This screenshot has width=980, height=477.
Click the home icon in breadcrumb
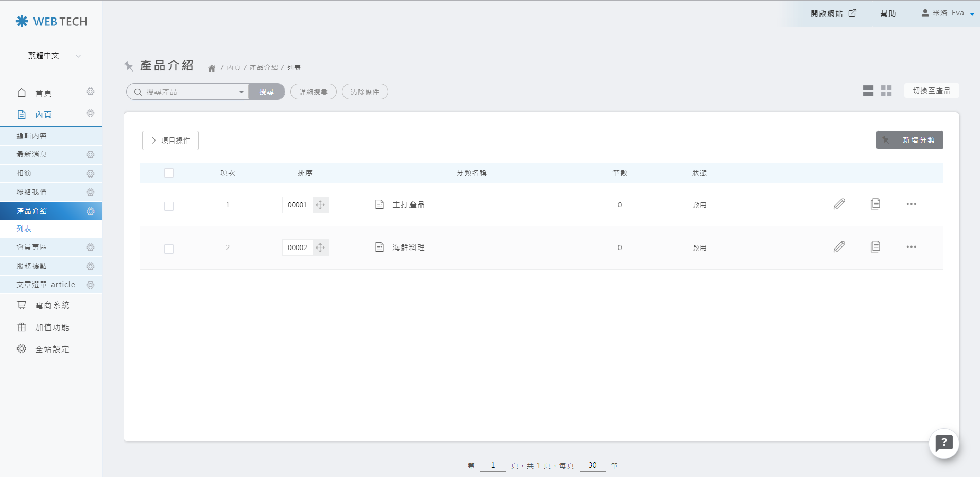(211, 68)
